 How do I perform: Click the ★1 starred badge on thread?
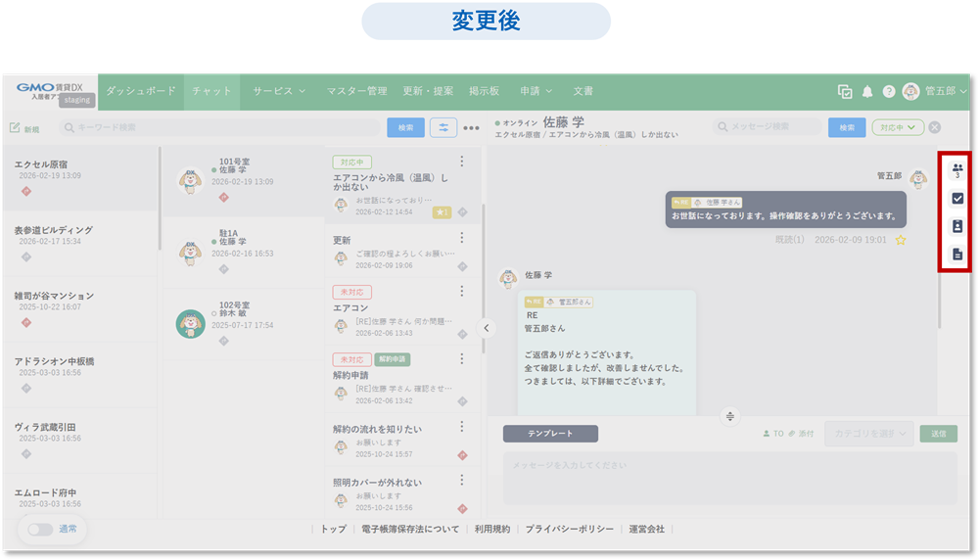coord(443,212)
